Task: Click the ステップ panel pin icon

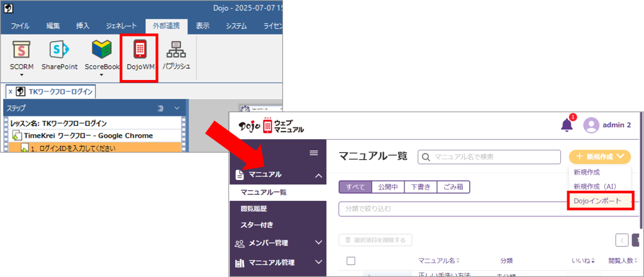Action: (160, 108)
